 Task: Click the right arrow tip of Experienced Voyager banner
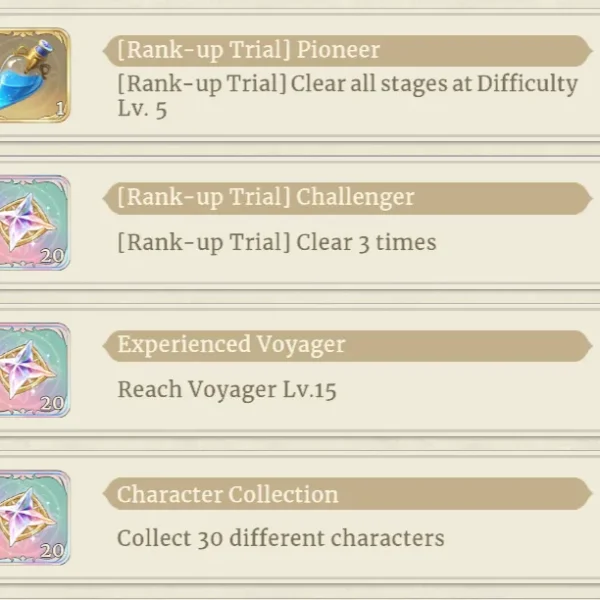587,346
